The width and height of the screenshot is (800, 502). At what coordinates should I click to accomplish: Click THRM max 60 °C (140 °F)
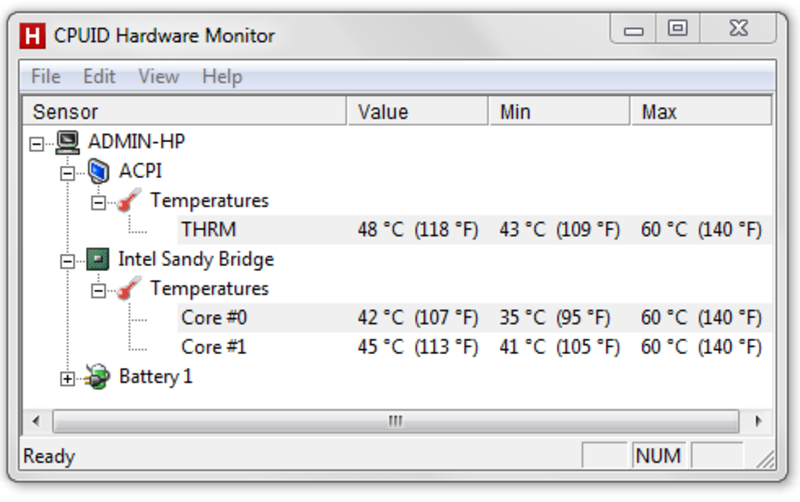[x=702, y=230]
